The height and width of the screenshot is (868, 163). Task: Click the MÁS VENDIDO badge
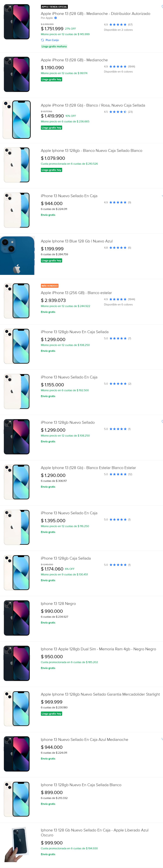click(x=50, y=286)
